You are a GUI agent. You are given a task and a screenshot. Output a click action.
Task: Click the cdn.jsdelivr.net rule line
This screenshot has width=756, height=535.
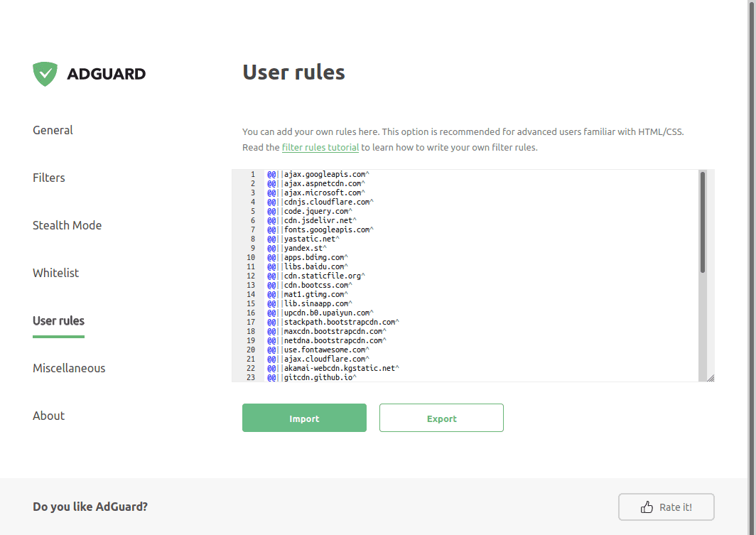318,220
